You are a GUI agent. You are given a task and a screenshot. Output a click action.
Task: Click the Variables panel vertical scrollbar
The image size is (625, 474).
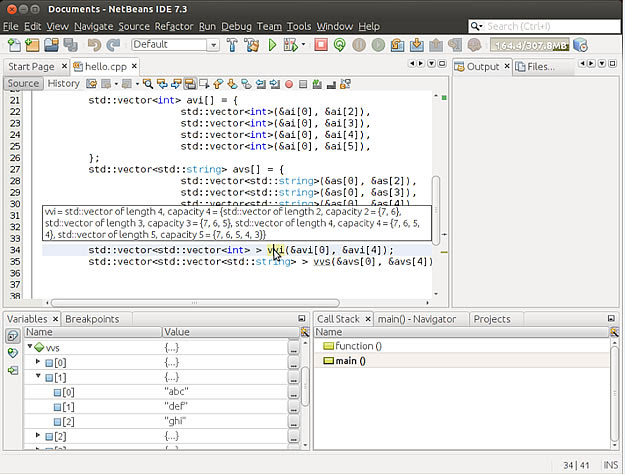tap(305, 386)
